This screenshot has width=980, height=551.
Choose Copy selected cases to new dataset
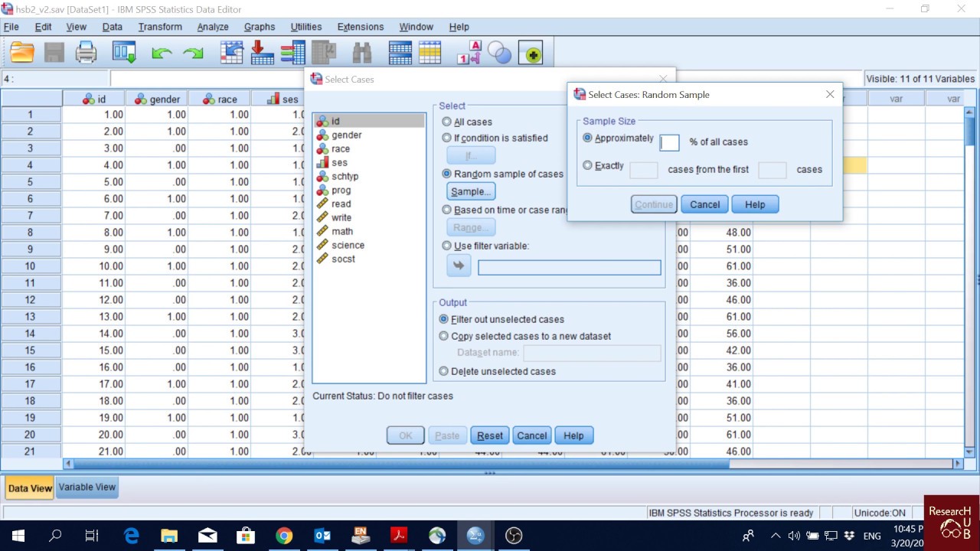click(x=443, y=336)
